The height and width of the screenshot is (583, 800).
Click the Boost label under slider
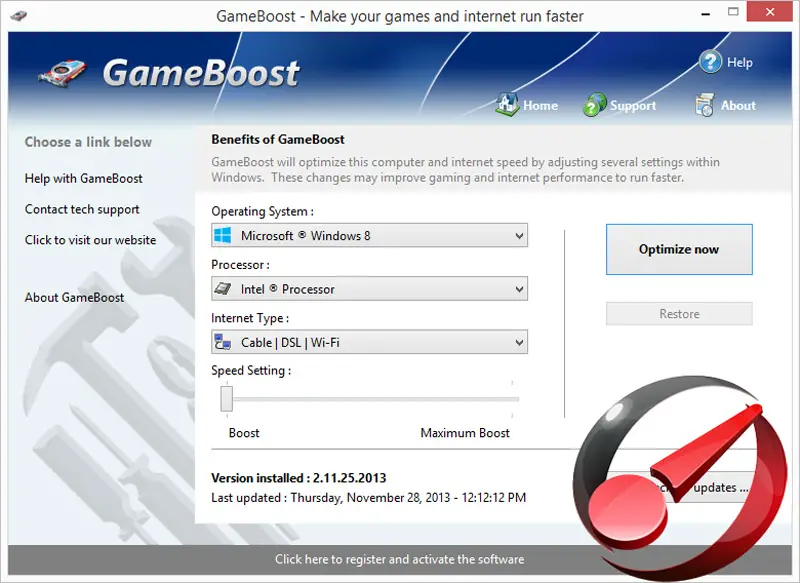(244, 433)
